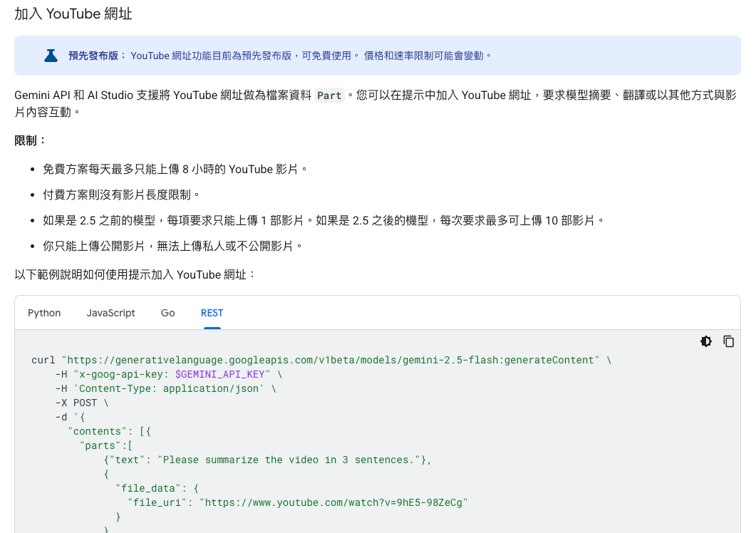Click the bullet about 付費方案 video length
This screenshot has height=533, width=756.
[121, 195]
